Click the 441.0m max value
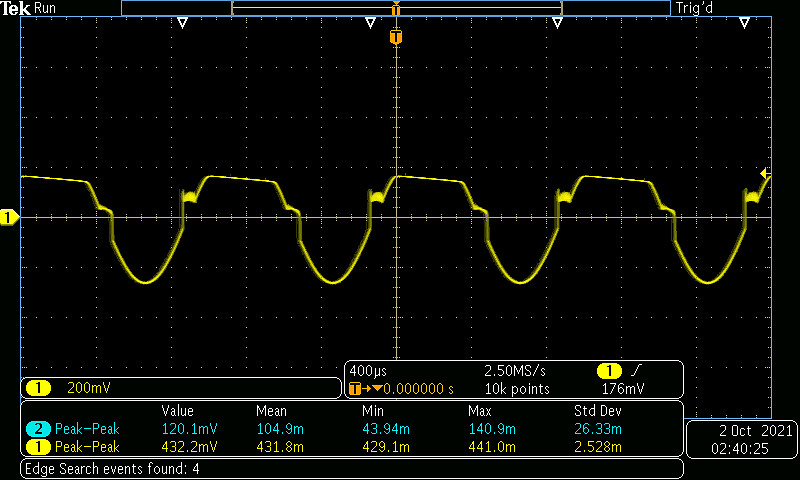Image resolution: width=800 pixels, height=480 pixels. [492, 447]
